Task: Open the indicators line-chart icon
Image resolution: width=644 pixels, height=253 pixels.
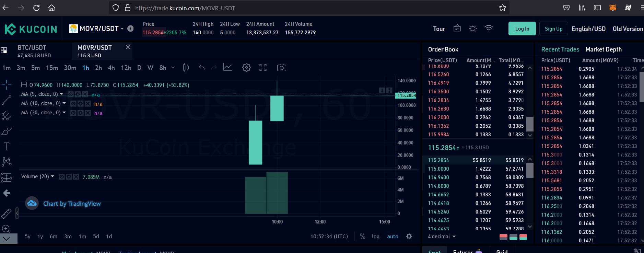Action: pyautogui.click(x=227, y=67)
